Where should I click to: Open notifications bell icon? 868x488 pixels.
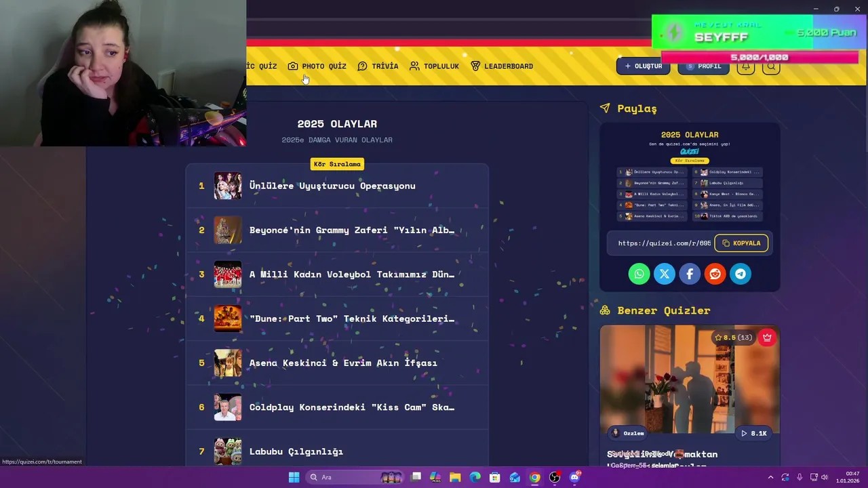[745, 66]
